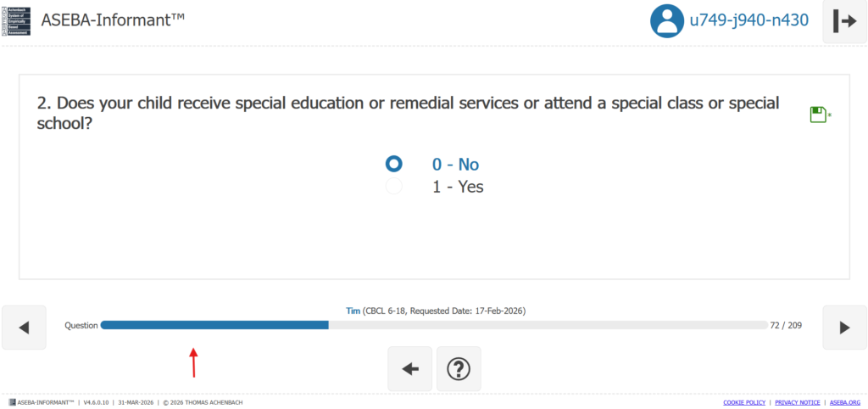This screenshot has width=868, height=409.
Task: Click the special education question text
Action: click(x=408, y=113)
